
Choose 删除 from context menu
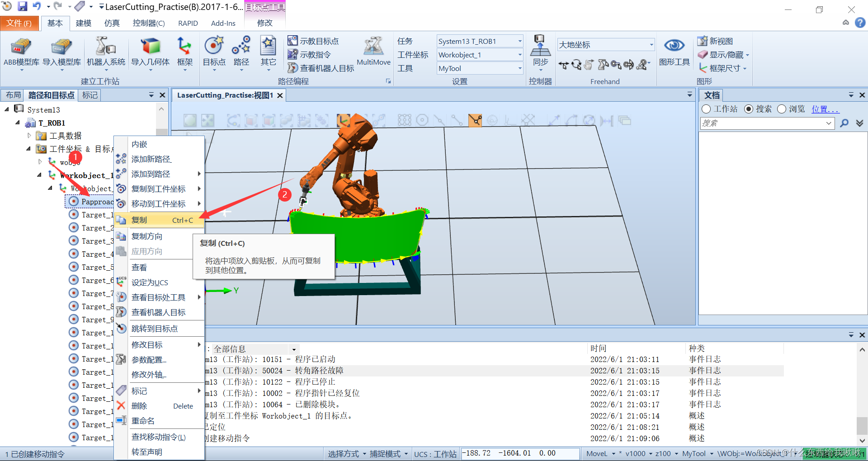point(159,406)
